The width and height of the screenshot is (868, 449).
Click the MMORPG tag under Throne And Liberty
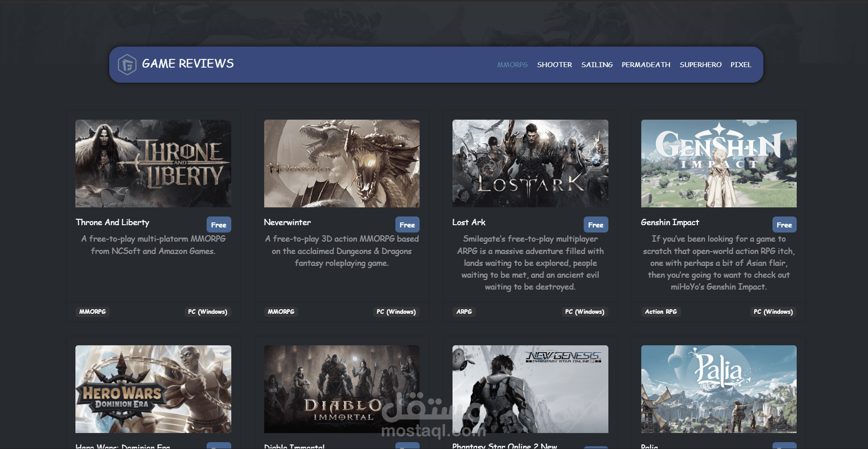[x=93, y=312]
